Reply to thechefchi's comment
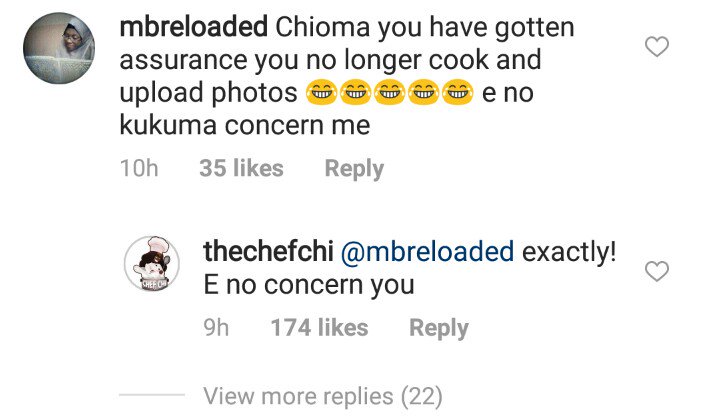Screen dimensions: 713x420 [438, 327]
